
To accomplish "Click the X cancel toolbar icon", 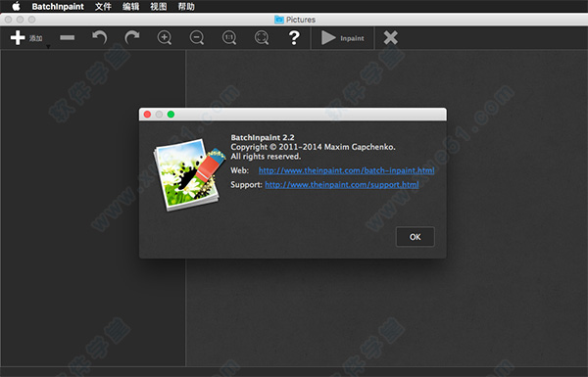I will coord(391,38).
